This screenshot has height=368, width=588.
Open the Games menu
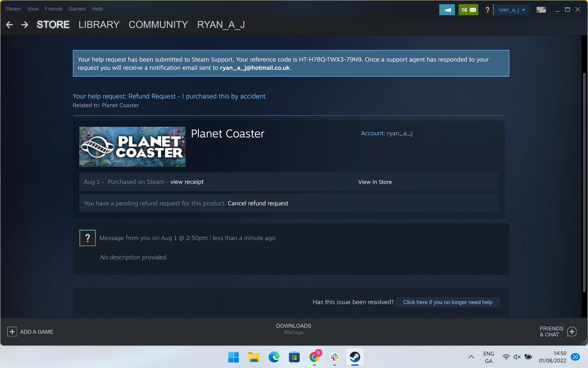77,9
